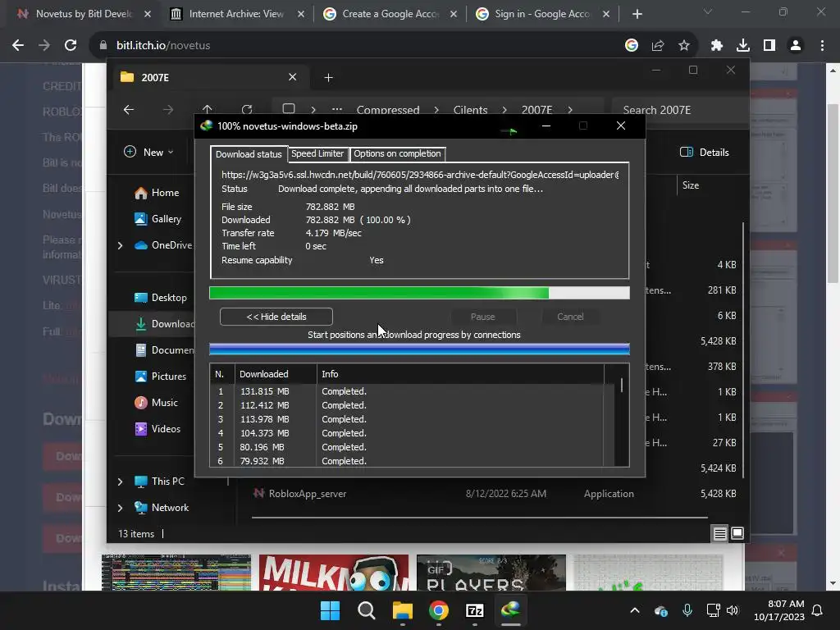
Task: Switch to Novetus by Bitl browser tab
Action: click(x=83, y=14)
